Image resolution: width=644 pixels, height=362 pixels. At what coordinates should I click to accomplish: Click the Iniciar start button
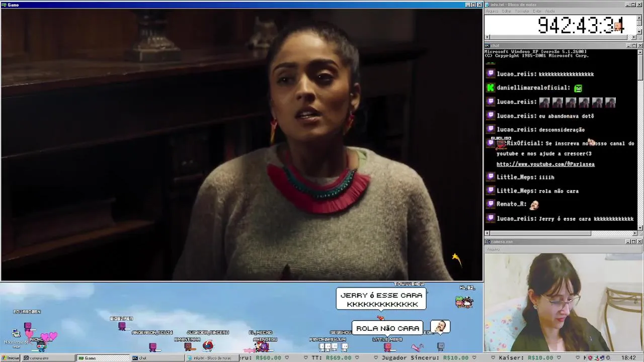(x=11, y=358)
